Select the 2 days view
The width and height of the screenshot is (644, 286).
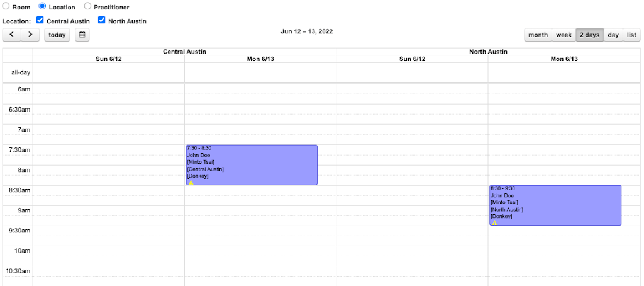click(x=589, y=35)
